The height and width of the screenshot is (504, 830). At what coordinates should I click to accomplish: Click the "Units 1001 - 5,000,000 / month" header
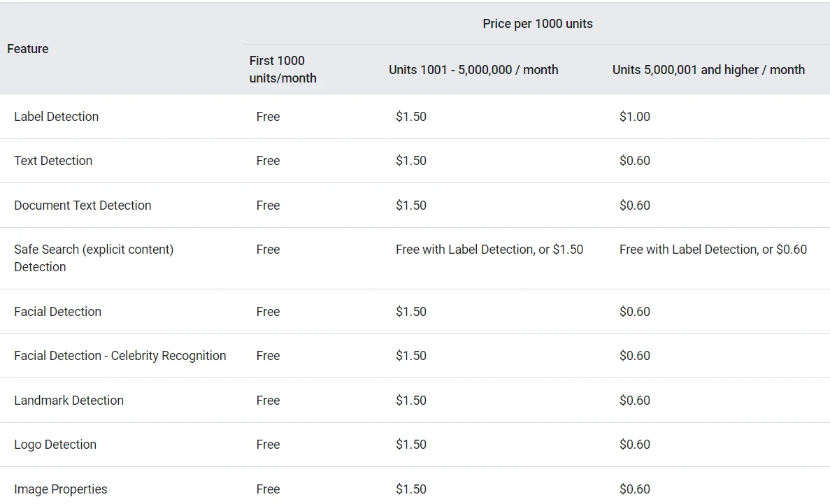tap(473, 70)
